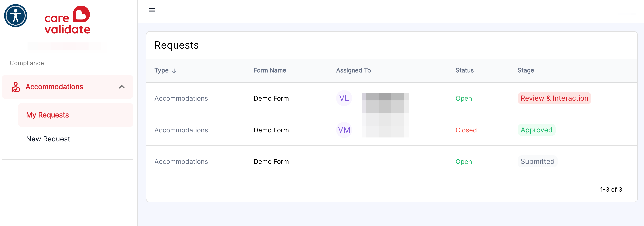The image size is (644, 226).
Task: Click the 1-3 of 3 pagination text
Action: (611, 190)
